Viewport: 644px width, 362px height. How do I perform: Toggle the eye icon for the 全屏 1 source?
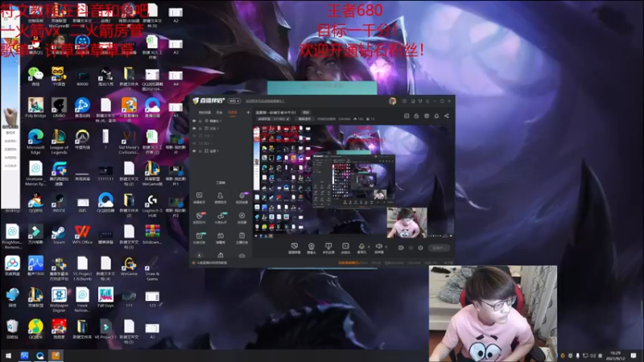(x=194, y=151)
